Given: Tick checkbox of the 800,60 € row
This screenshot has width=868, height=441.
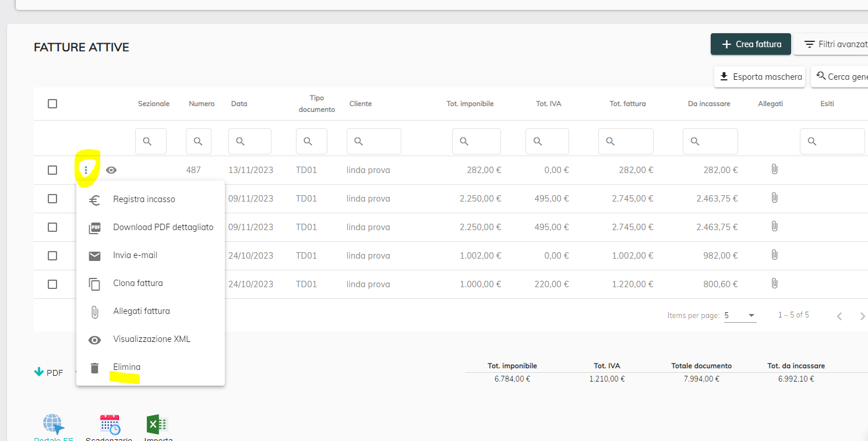Looking at the screenshot, I should coord(52,284).
